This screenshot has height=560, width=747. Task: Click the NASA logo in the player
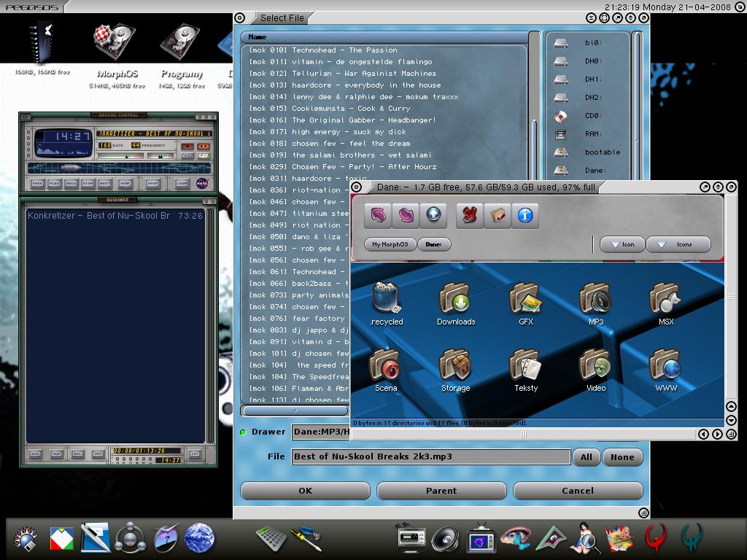point(202,183)
